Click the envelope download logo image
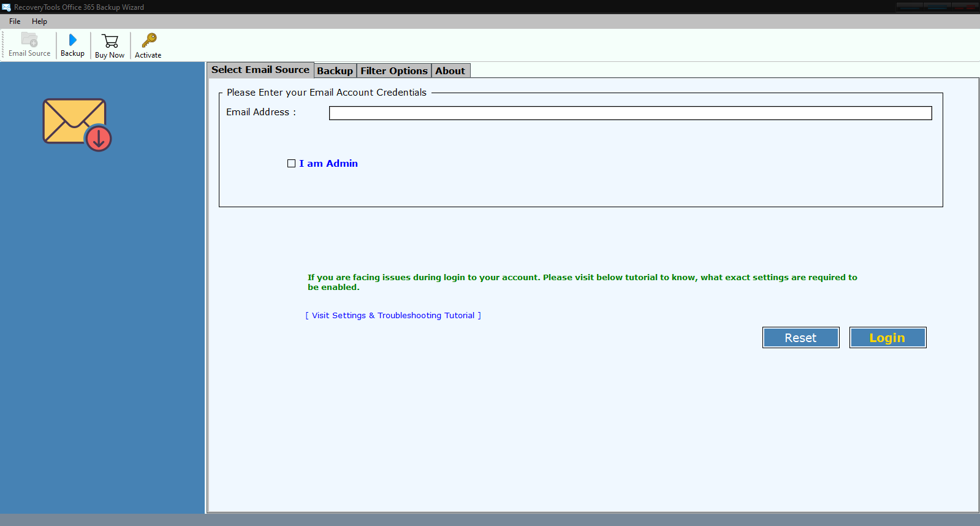This screenshot has width=980, height=526. click(77, 125)
